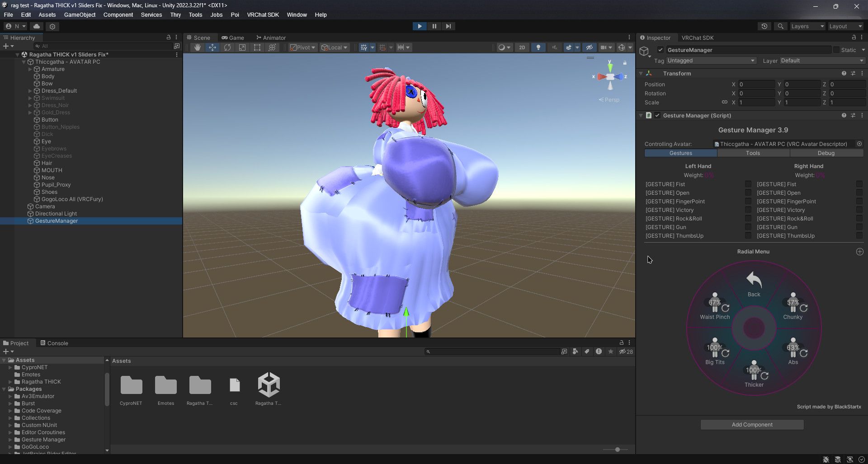Viewport: 868px width, 464px height.
Task: Click the Project search field
Action: point(493,352)
